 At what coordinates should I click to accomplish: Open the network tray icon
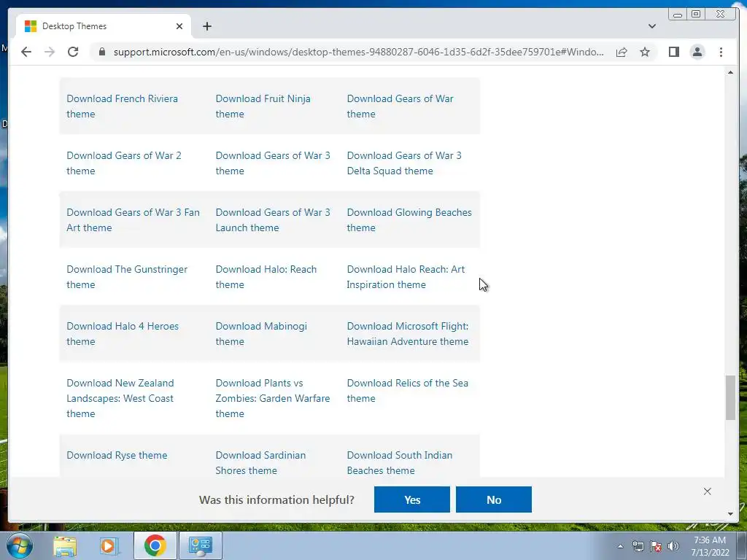(x=638, y=546)
